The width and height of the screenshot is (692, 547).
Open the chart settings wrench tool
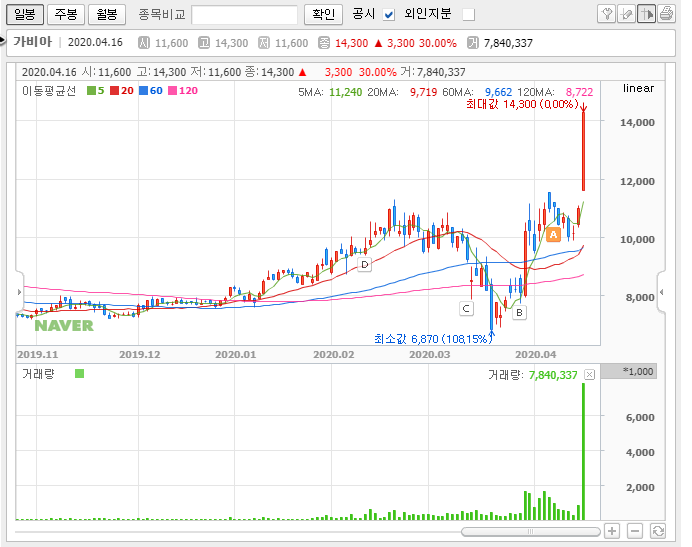[606, 14]
